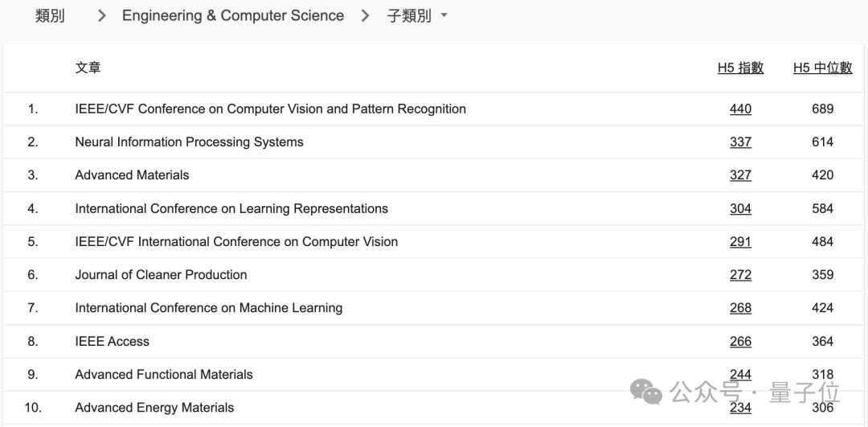Open h5-index 244 for Advanced Functional Materials
The width and height of the screenshot is (868, 427).
click(x=740, y=375)
